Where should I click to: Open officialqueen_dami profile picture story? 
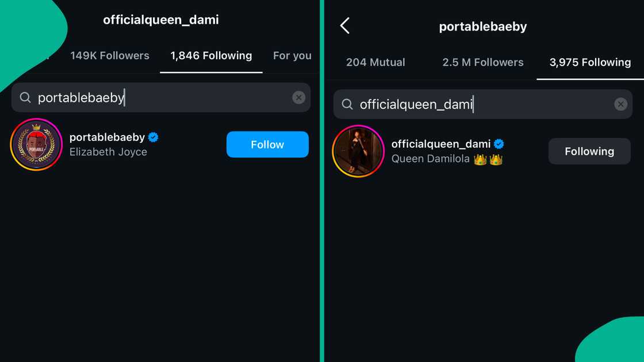[x=358, y=151]
